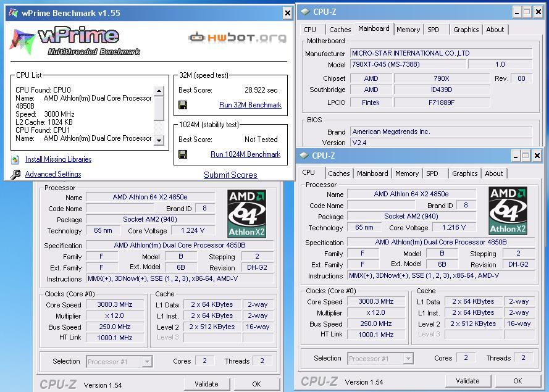
Task: Click the 790X chipset field
Action: click(442, 78)
